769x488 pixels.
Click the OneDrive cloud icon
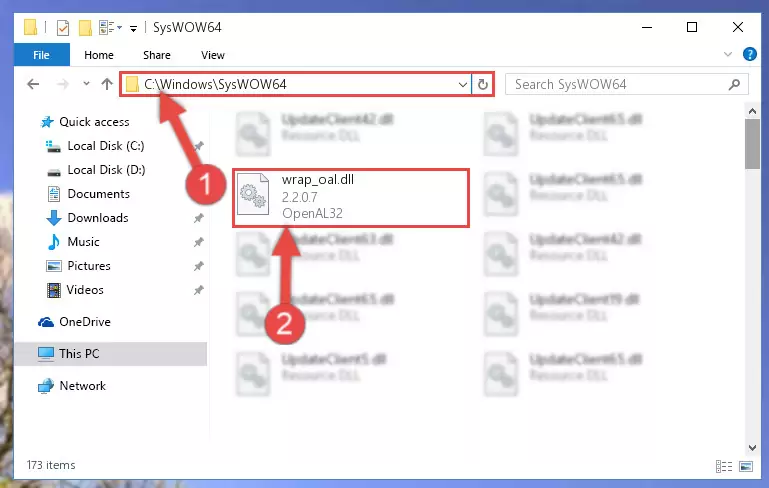click(46, 322)
